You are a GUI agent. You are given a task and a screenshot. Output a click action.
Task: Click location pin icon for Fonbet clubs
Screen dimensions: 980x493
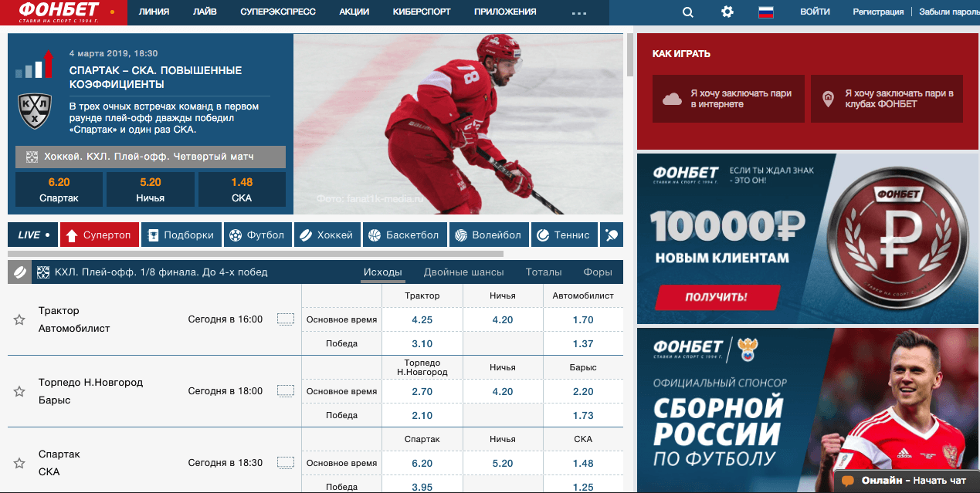[x=829, y=99]
